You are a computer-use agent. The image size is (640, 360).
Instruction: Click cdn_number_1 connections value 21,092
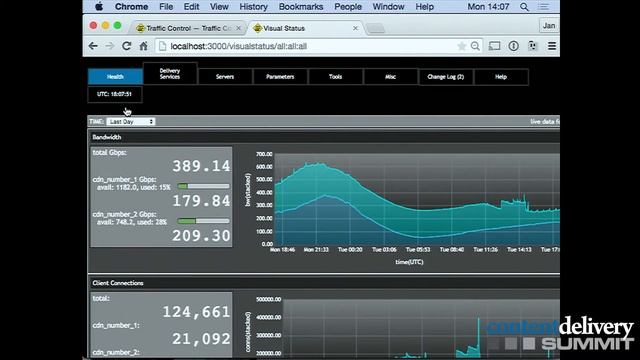click(201, 339)
